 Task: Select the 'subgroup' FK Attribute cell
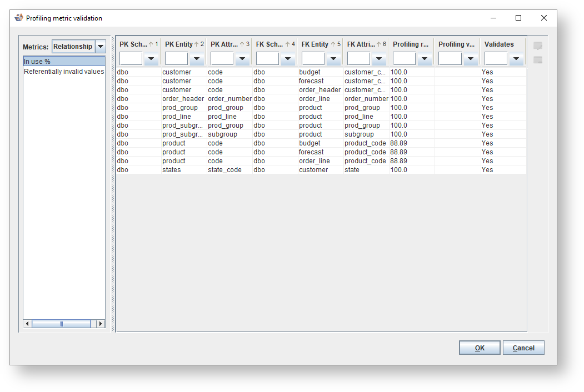point(367,134)
